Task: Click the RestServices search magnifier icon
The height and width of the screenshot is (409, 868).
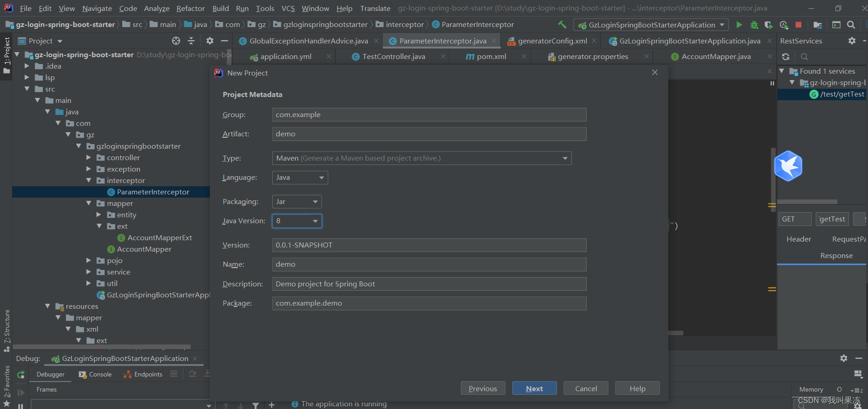Action: tap(804, 57)
